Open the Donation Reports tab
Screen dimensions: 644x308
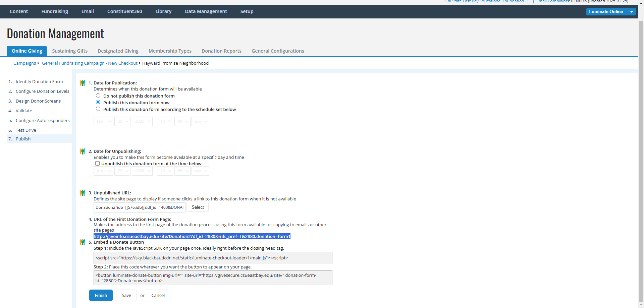coord(221,51)
